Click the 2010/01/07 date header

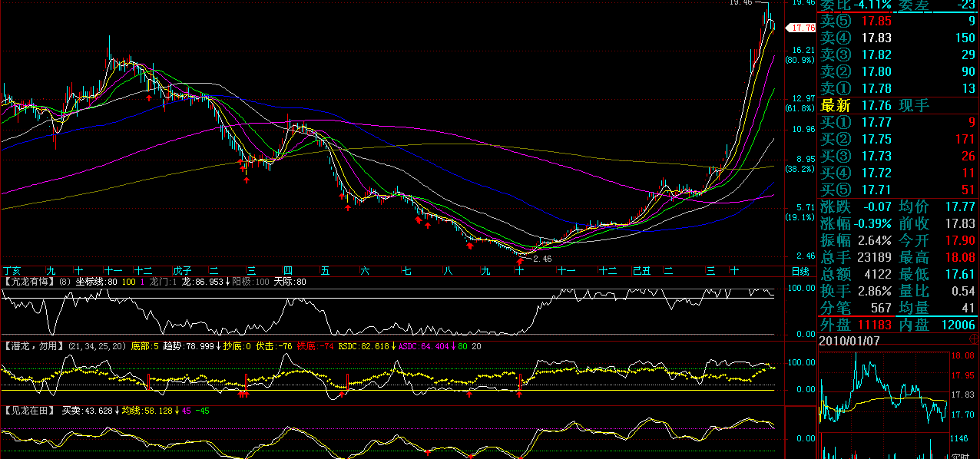click(x=850, y=340)
